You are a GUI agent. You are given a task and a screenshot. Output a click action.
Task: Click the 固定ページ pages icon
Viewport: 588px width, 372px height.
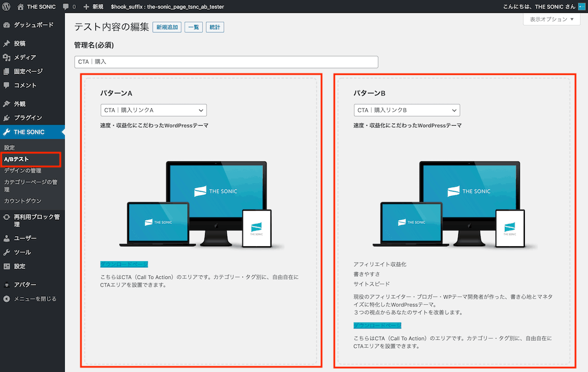(x=6, y=71)
